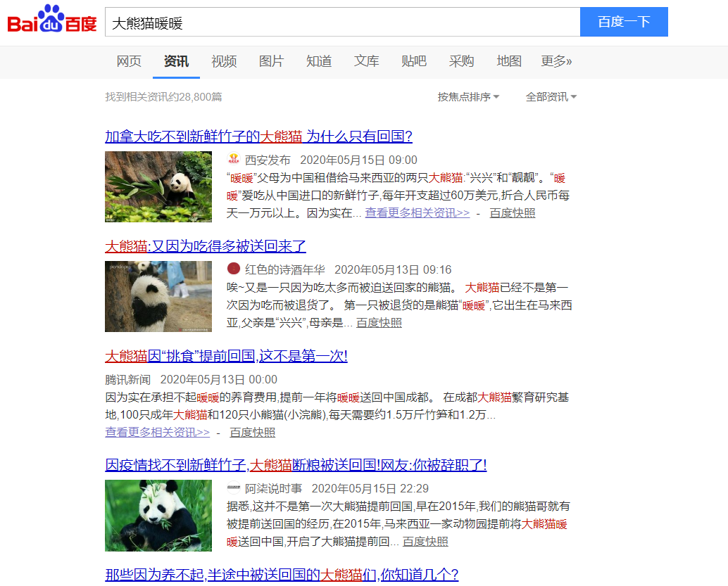Switch to the 图片 tab
The image size is (728, 586).
(271, 61)
